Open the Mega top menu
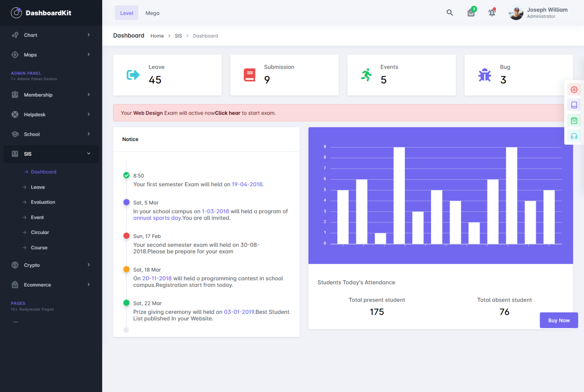The width and height of the screenshot is (584, 392). [x=152, y=13]
